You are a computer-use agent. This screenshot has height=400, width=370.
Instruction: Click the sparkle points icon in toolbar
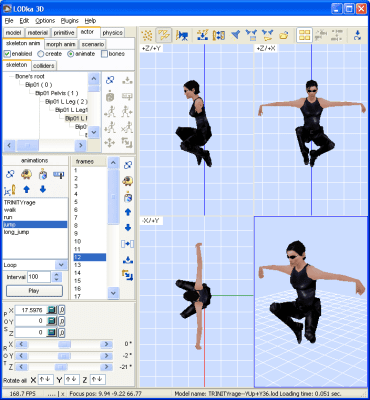(x=147, y=35)
